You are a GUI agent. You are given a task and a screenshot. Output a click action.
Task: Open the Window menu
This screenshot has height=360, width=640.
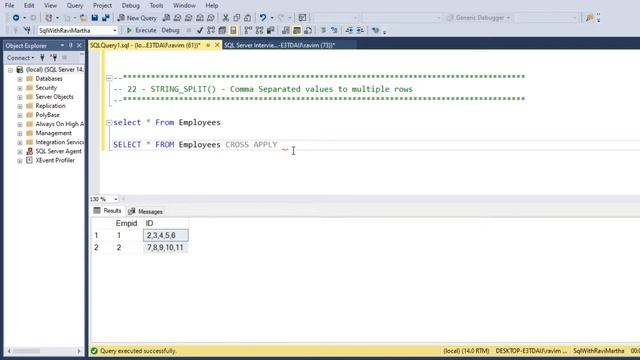[184, 6]
